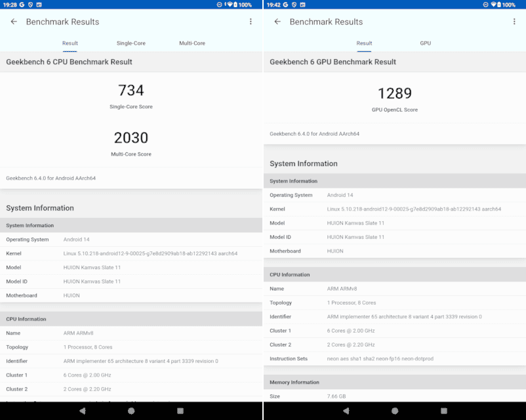
Task: Switch to the Single-Core tab
Action: coord(131,43)
